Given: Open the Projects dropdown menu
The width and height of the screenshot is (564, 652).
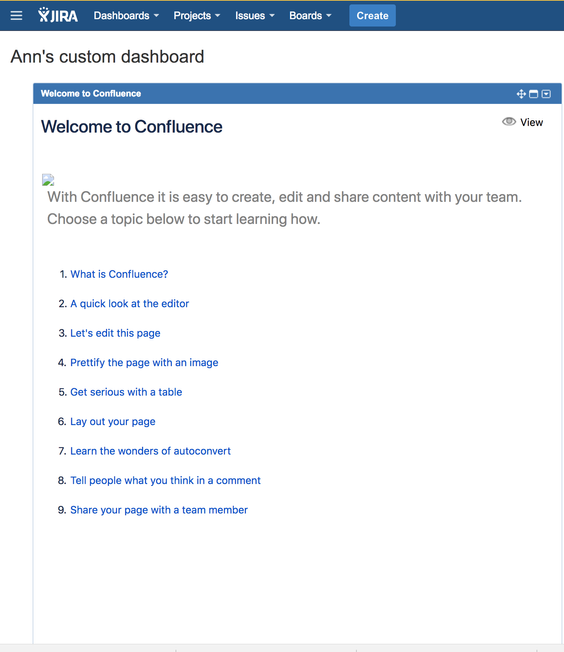Looking at the screenshot, I should [x=197, y=16].
